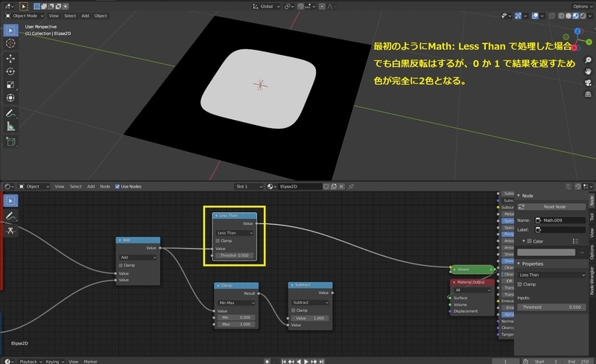Click the new material copy icon
Image resolution: width=596 pixels, height=364 pixels.
coord(334,187)
